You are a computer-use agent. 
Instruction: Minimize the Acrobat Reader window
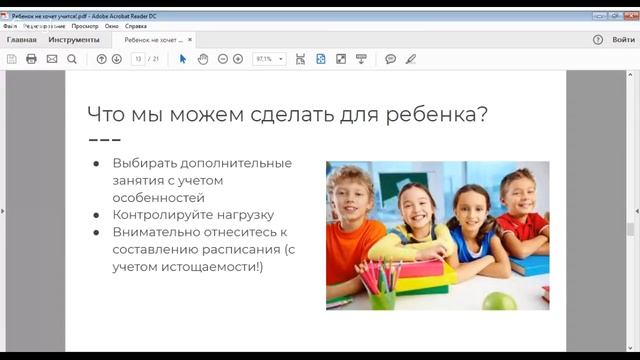point(600,16)
